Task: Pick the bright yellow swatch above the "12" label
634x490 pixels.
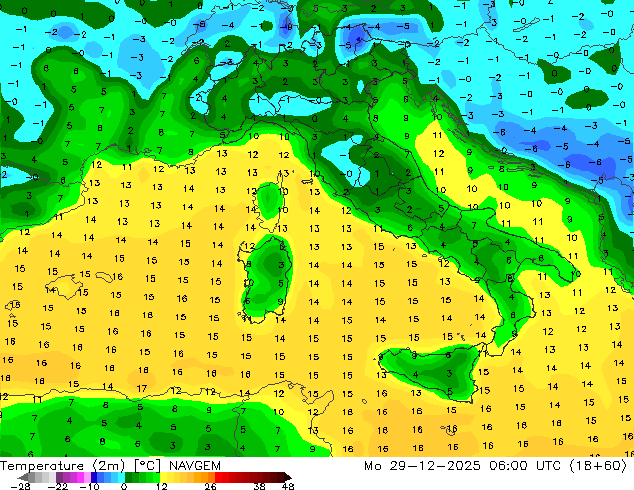Action: click(x=163, y=477)
